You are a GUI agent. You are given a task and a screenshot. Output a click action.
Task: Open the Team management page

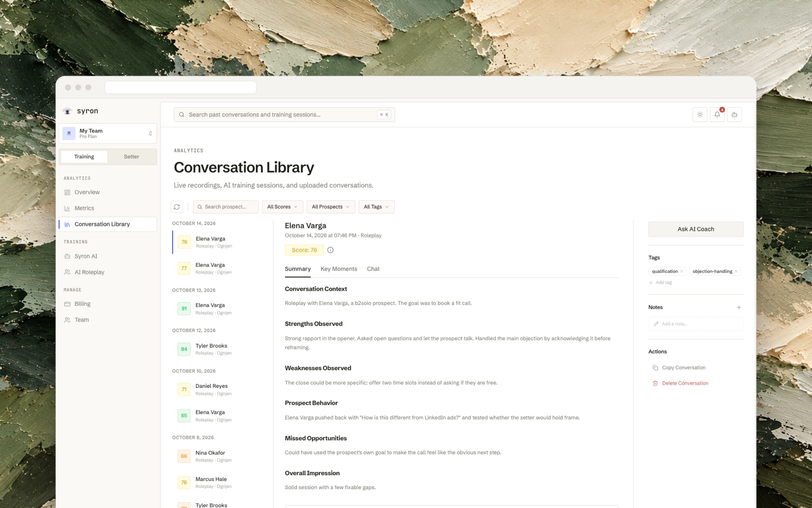[x=108, y=320]
